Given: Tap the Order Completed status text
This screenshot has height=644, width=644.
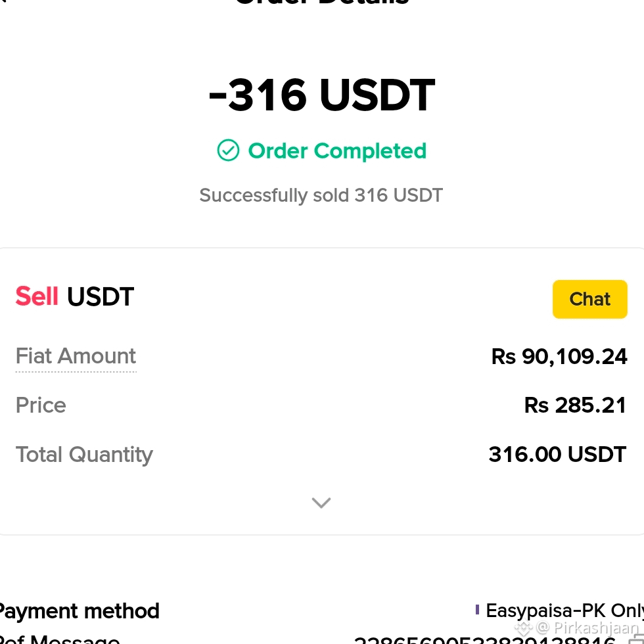Looking at the screenshot, I should (x=337, y=150).
